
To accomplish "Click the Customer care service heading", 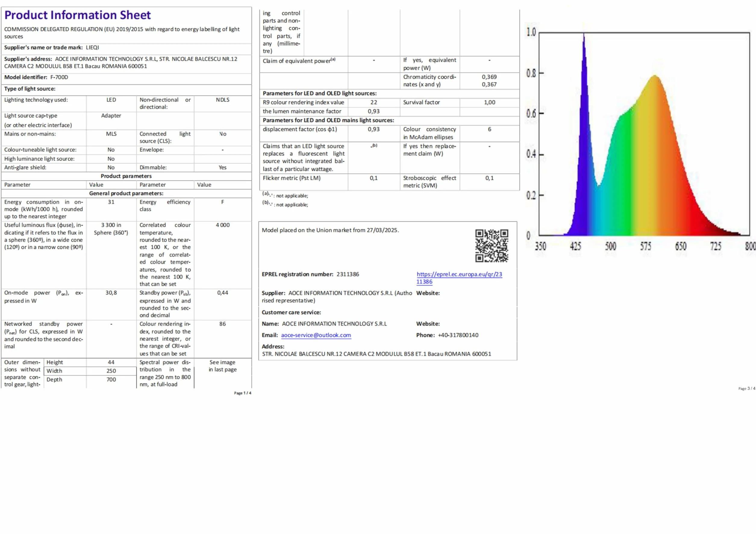I will (x=291, y=312).
